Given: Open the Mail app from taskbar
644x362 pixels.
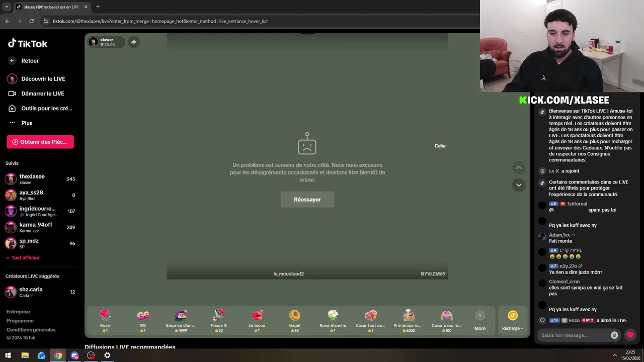Looking at the screenshot, I should point(41,355).
